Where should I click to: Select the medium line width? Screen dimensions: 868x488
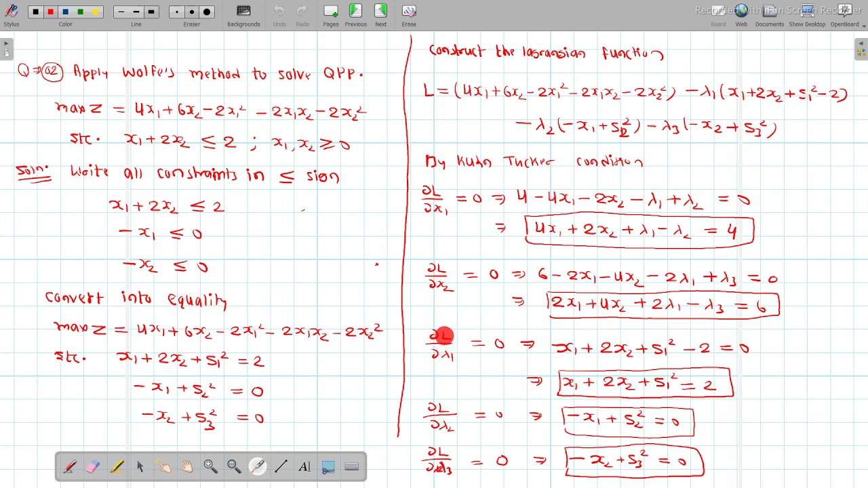(136, 12)
